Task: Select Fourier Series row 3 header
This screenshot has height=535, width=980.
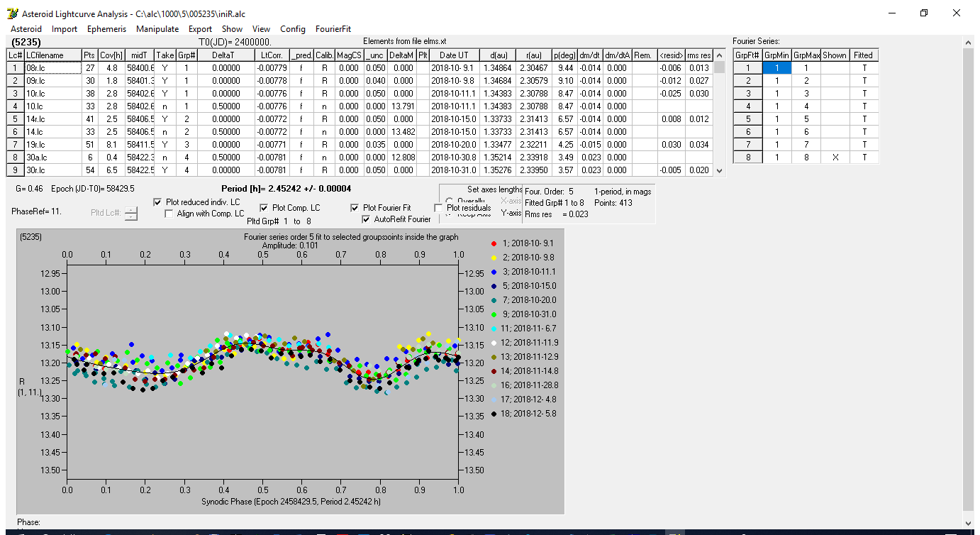Action: (747, 94)
